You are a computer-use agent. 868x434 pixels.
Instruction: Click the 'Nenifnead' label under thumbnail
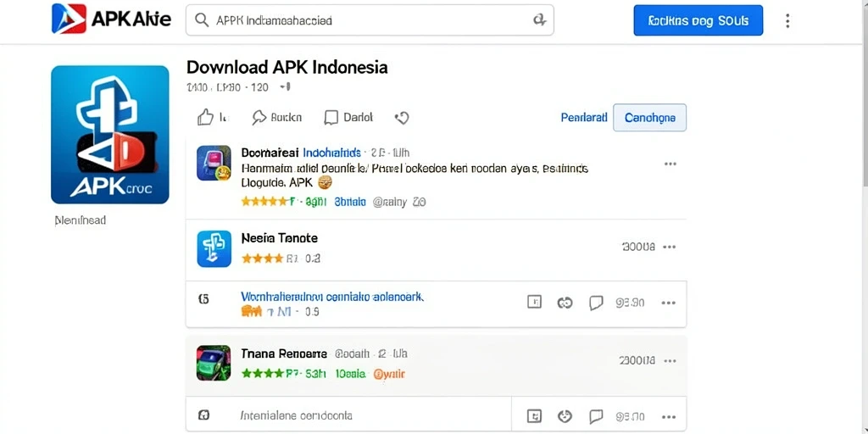tap(81, 220)
